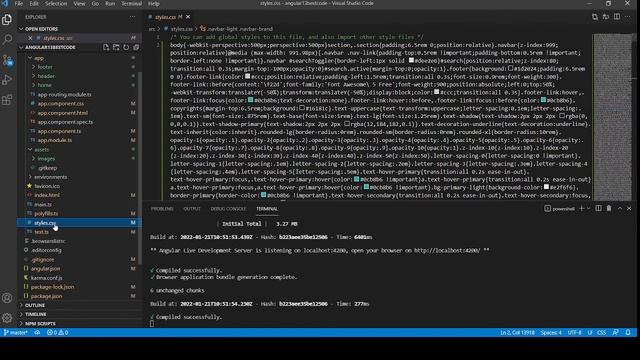Change indentation via Spaces: 4
Viewport: 640px width, 360px height.
551,333
